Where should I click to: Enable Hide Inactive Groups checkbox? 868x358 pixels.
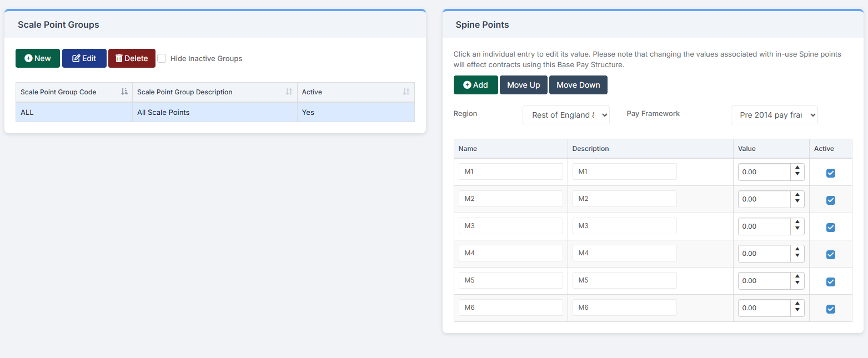click(162, 58)
